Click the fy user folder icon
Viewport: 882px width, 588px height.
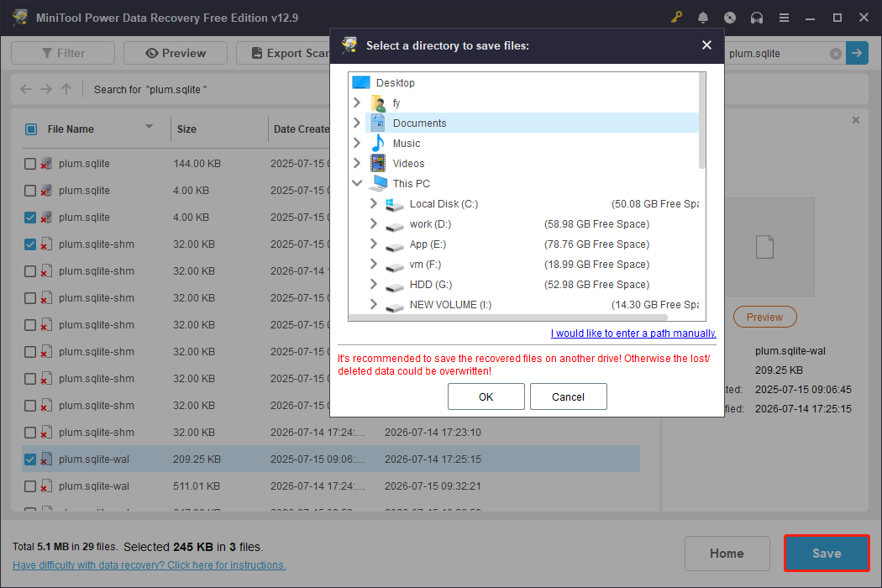tap(378, 103)
